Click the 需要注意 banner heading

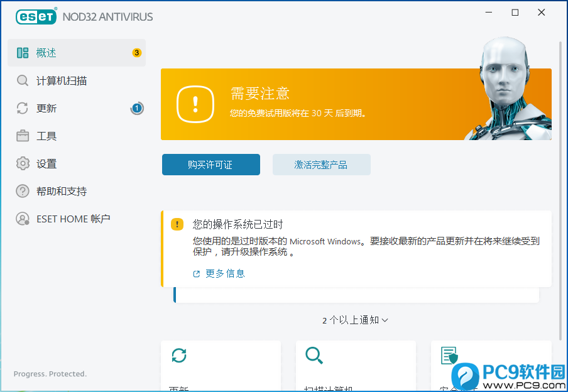[260, 94]
